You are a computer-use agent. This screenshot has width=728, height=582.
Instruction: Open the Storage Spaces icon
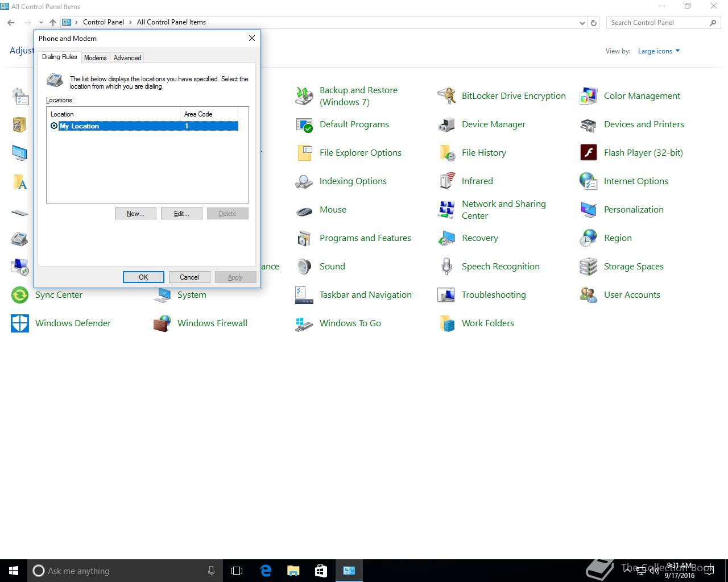point(588,267)
